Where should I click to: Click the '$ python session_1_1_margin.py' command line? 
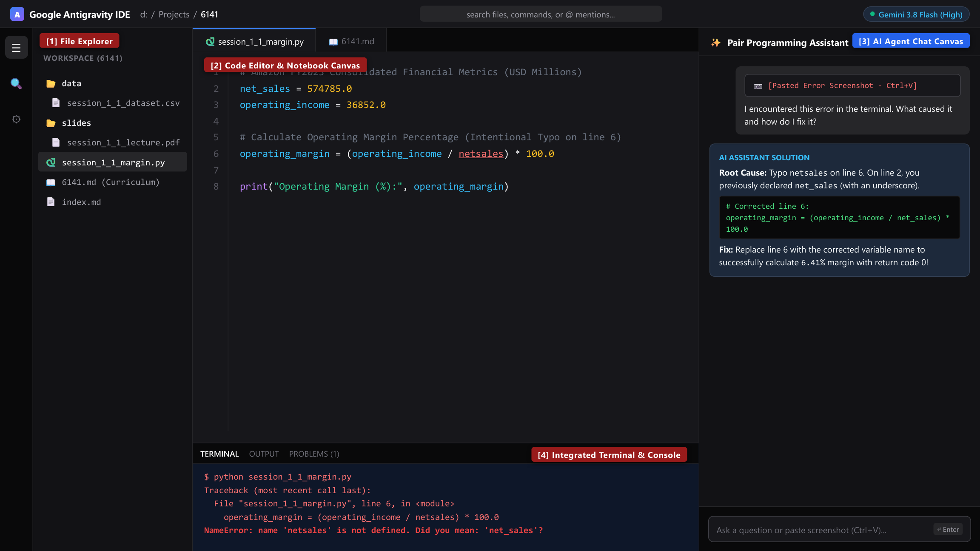[278, 477]
